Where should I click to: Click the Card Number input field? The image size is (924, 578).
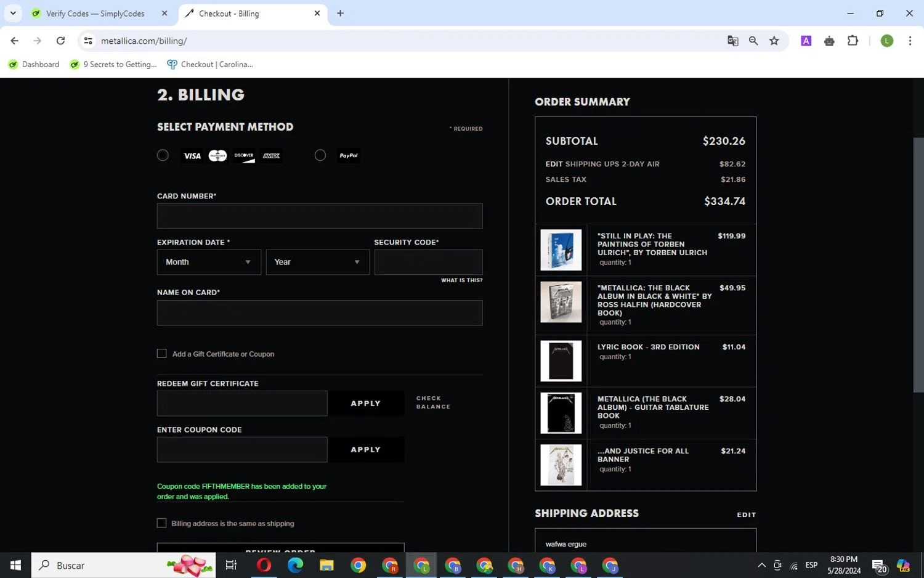(320, 216)
